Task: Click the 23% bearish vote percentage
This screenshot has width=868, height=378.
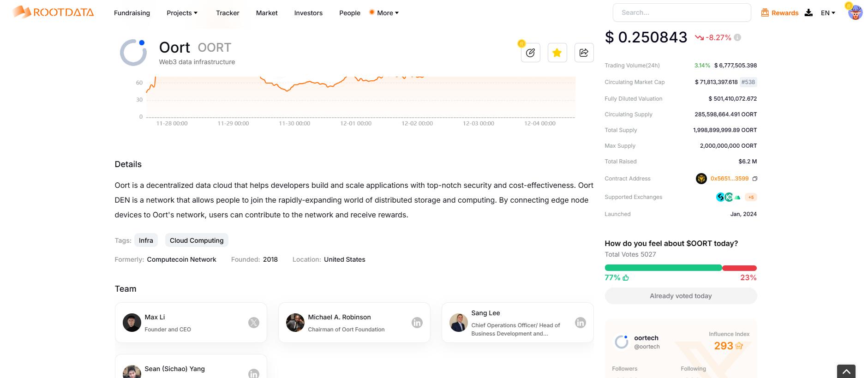Action: point(748,277)
